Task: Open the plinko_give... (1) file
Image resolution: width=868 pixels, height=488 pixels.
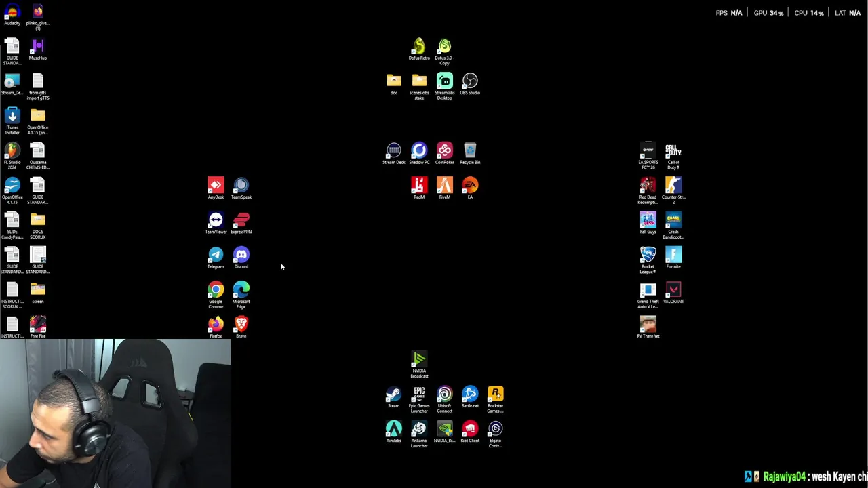Action: coord(38,18)
